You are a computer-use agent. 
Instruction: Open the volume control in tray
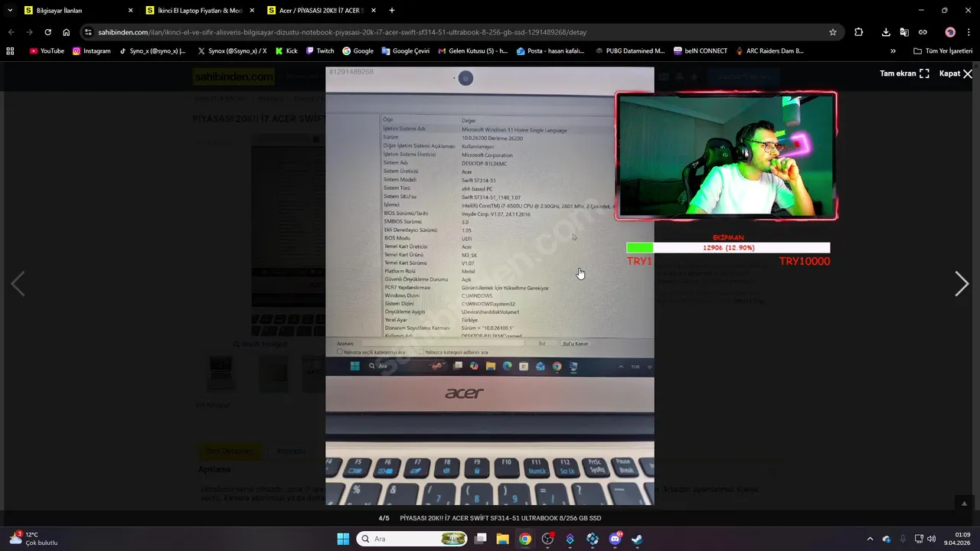coord(931,539)
